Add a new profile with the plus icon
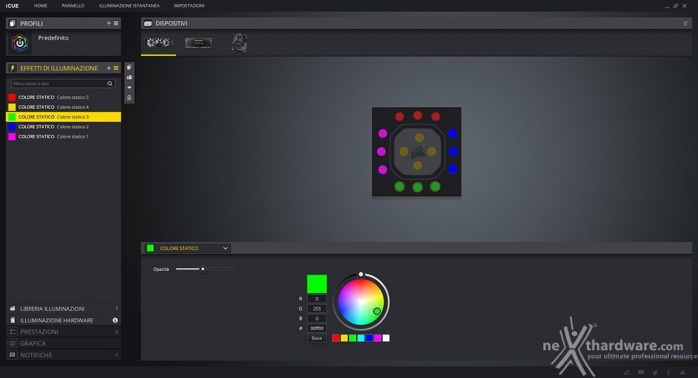 pyautogui.click(x=109, y=23)
